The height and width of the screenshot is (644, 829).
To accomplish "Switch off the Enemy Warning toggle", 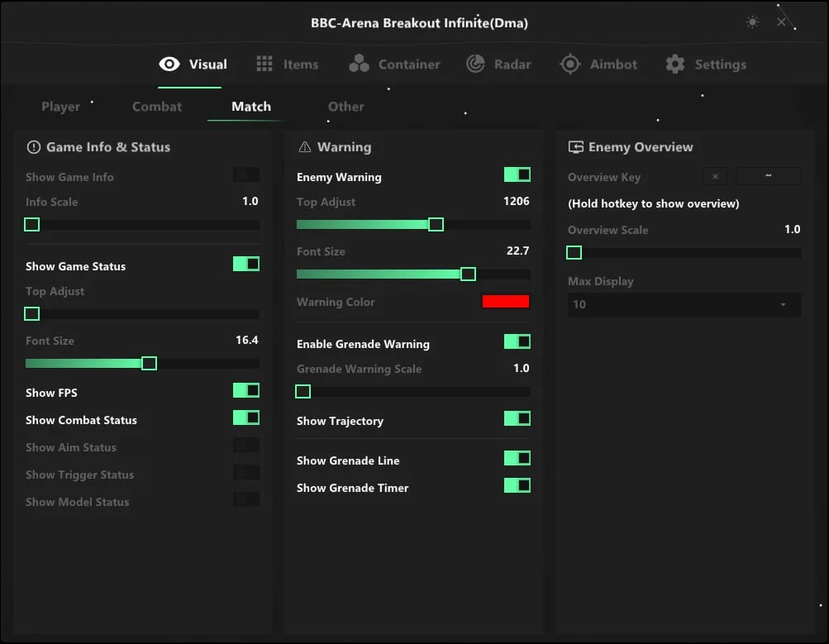I will [x=517, y=174].
